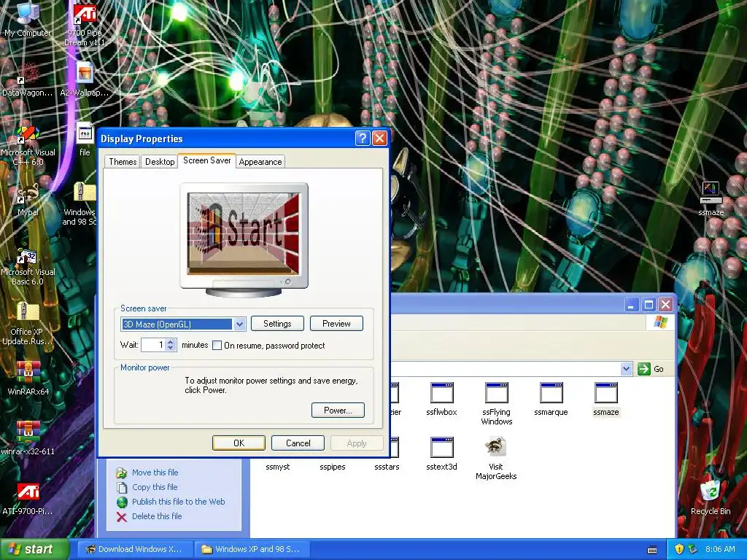Select ssstars file label in Explorer

pyautogui.click(x=387, y=467)
